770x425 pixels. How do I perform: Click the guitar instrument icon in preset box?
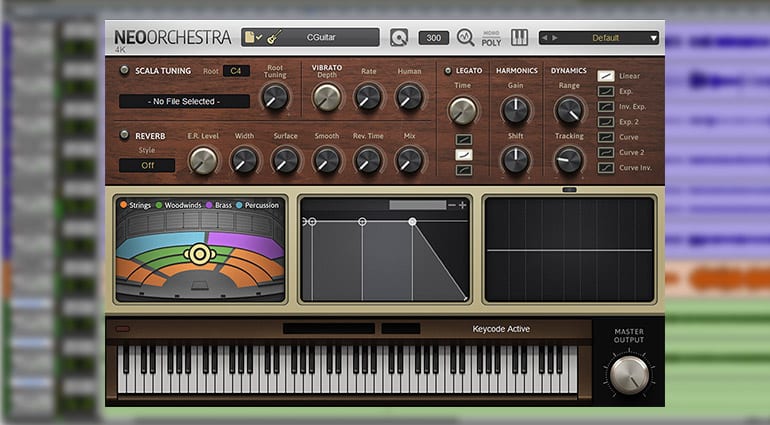(274, 37)
